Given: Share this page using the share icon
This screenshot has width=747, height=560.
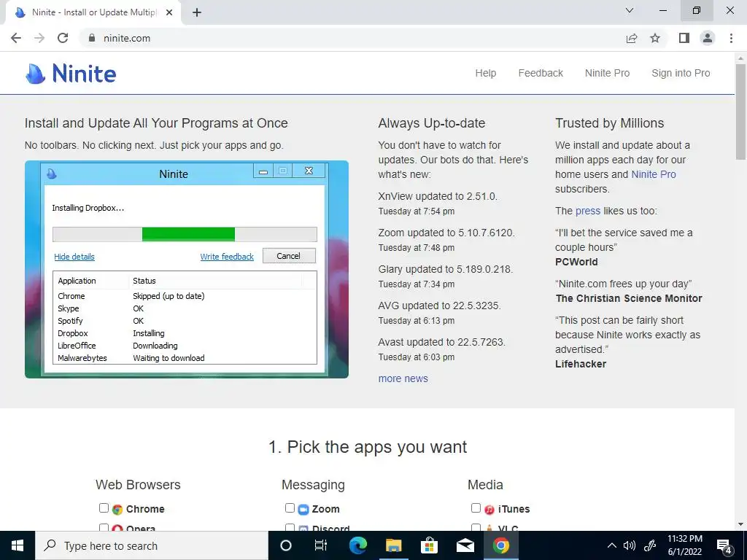Looking at the screenshot, I should [x=632, y=38].
